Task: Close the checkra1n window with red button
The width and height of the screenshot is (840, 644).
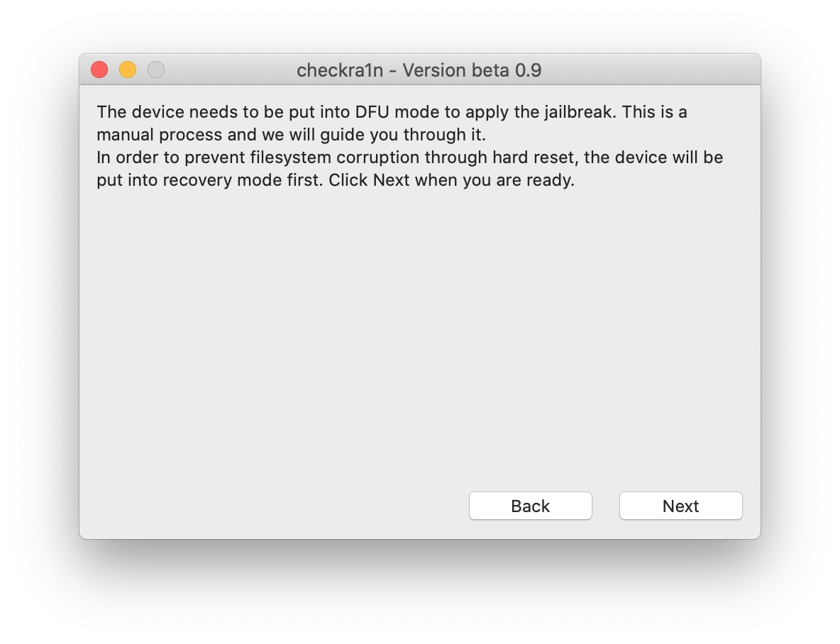Action: click(x=99, y=70)
